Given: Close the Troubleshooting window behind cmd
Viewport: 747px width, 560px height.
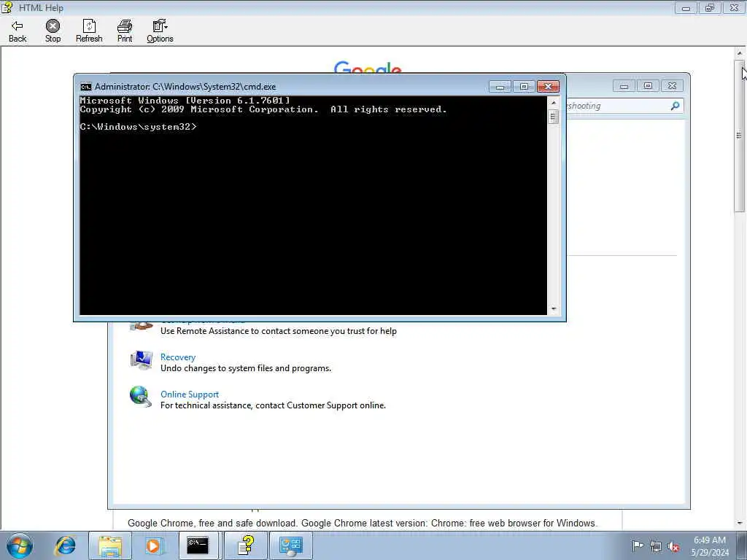Looking at the screenshot, I should (672, 86).
